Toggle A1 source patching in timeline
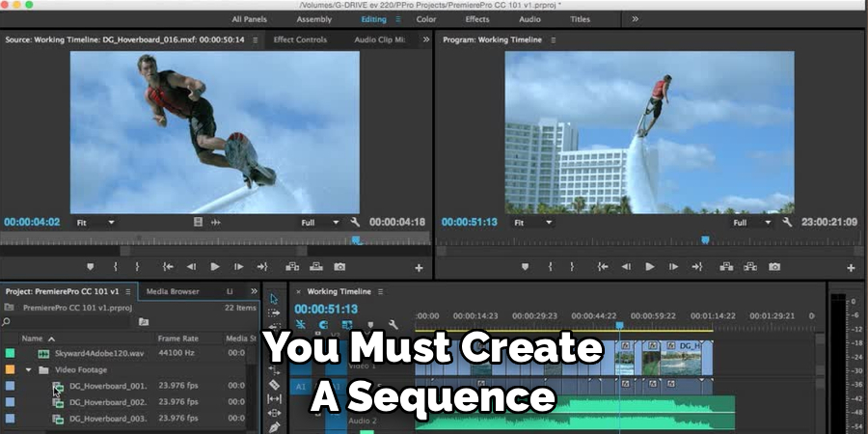This screenshot has width=868, height=434. tap(301, 387)
